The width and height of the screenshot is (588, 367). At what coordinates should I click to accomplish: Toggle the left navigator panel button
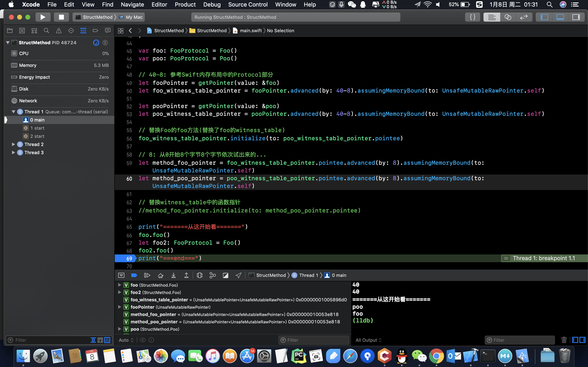click(544, 17)
